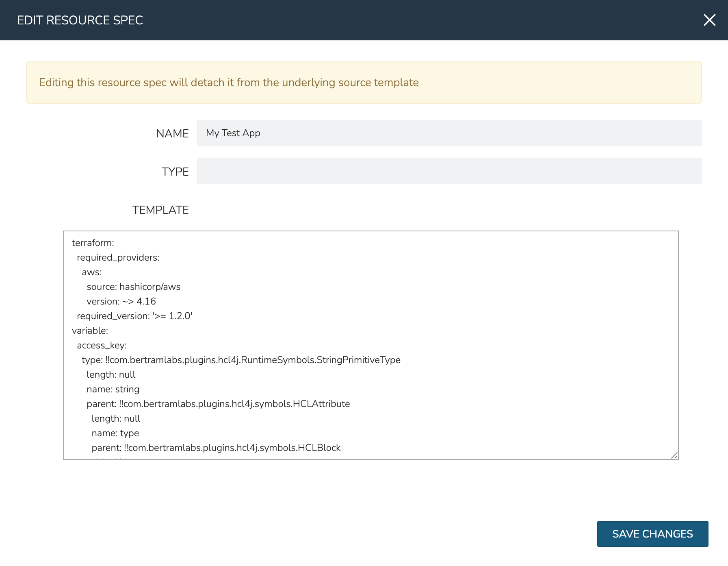Place cursor on the variable: line
This screenshot has width=728, height=566.
click(90, 331)
